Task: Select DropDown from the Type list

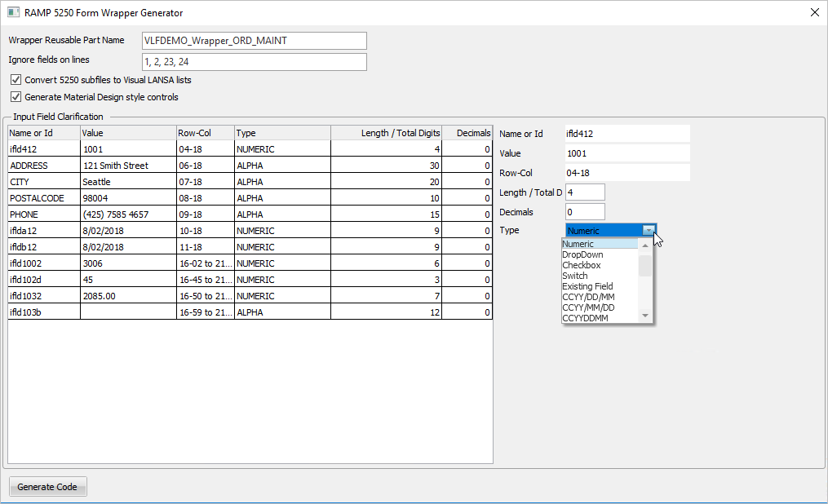Action: click(x=582, y=255)
